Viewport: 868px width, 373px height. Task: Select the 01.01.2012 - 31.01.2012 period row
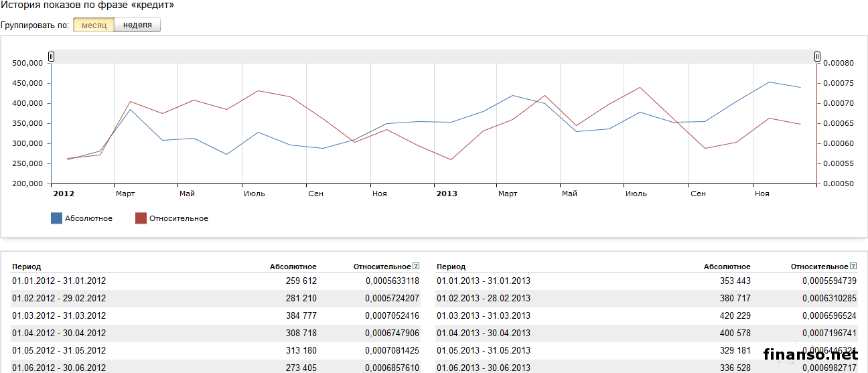(59, 281)
